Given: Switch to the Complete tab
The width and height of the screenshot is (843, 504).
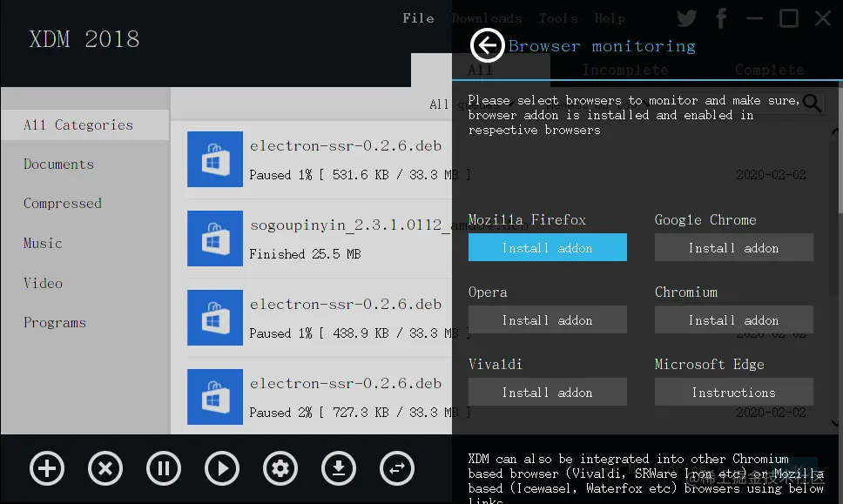Looking at the screenshot, I should [x=770, y=70].
